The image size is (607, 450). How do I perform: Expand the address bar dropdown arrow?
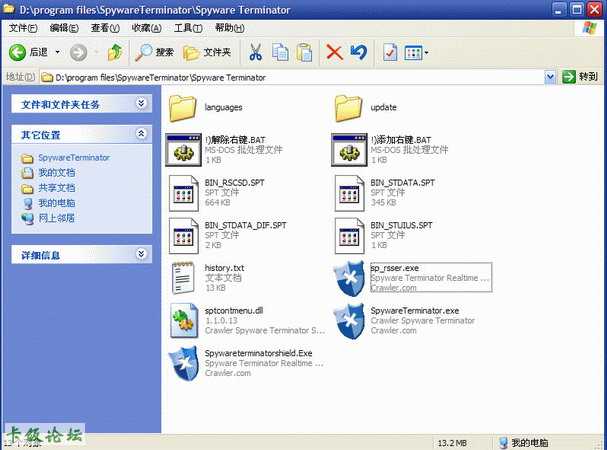click(551, 77)
